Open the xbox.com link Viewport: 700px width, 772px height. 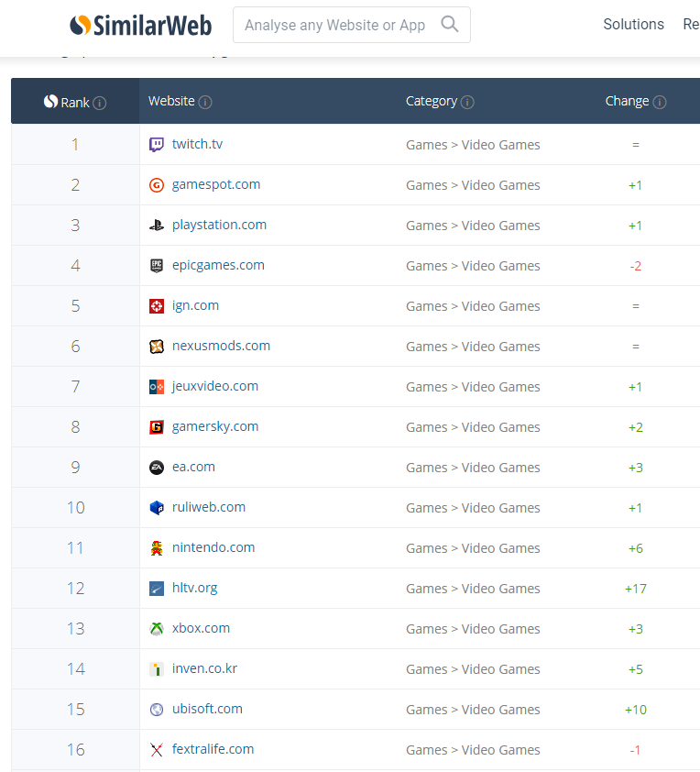201,629
